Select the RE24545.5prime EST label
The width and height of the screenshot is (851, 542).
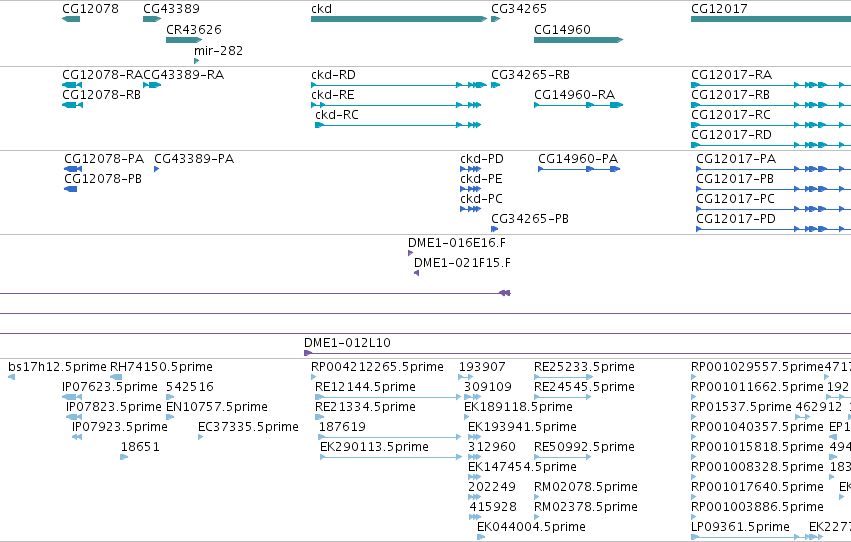(x=585, y=387)
